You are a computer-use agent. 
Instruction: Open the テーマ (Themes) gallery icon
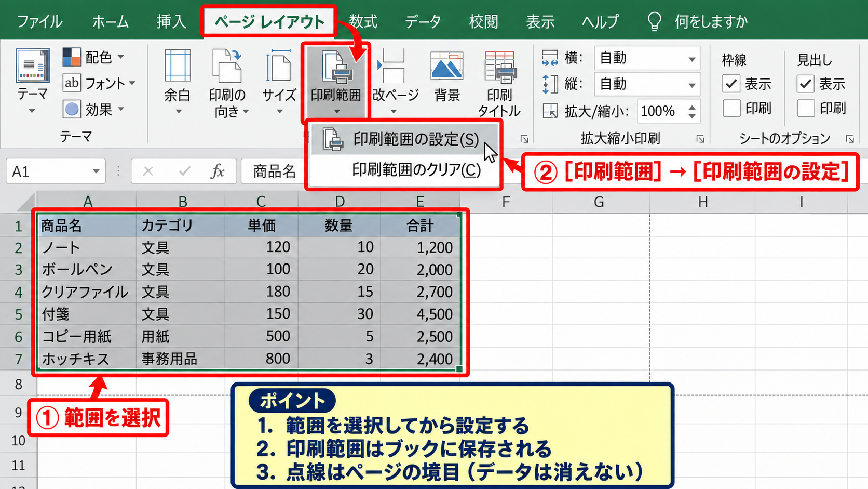tap(33, 66)
